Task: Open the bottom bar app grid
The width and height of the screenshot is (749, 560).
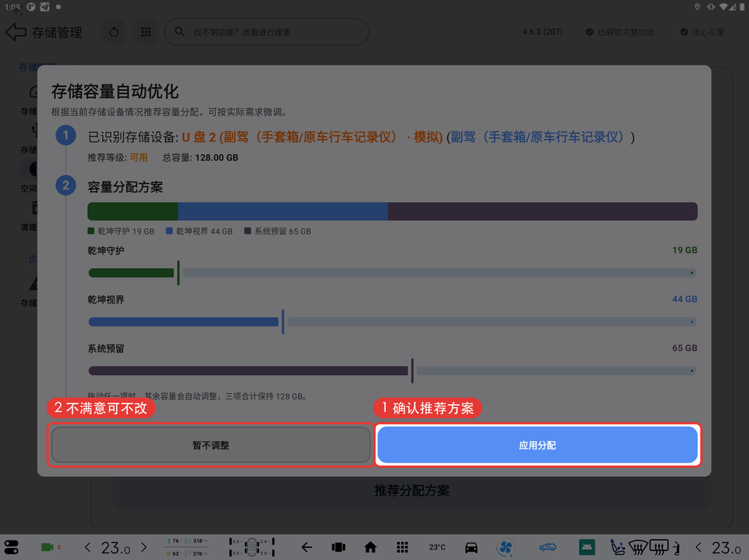Action: coord(402,547)
